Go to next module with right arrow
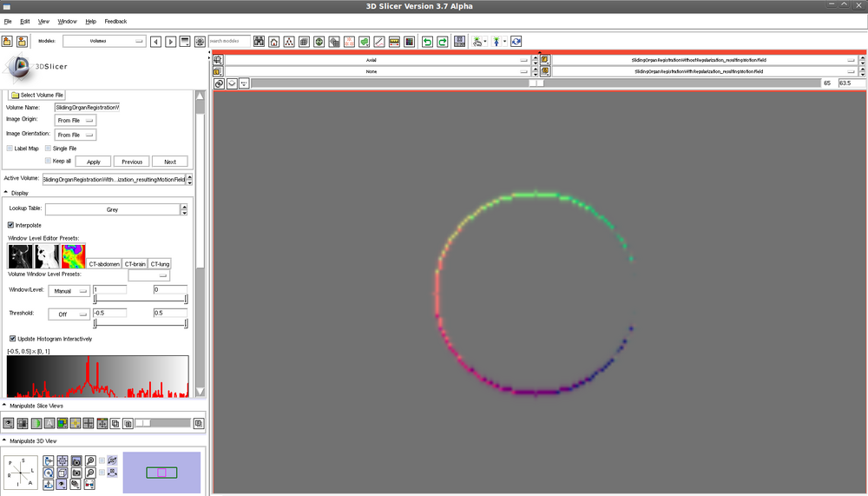868x496 pixels. point(170,42)
